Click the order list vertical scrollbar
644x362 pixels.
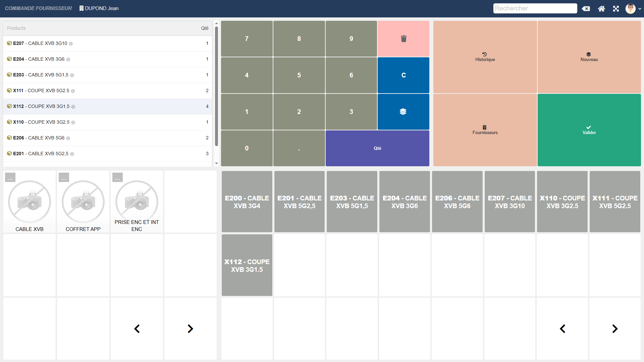point(216,87)
